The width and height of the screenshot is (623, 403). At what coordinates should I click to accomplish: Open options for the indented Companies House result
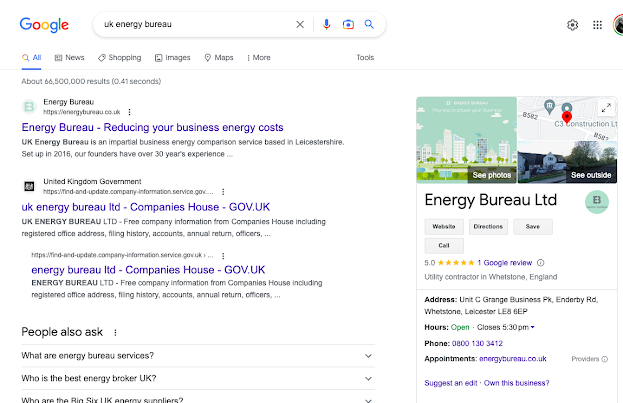click(223, 256)
